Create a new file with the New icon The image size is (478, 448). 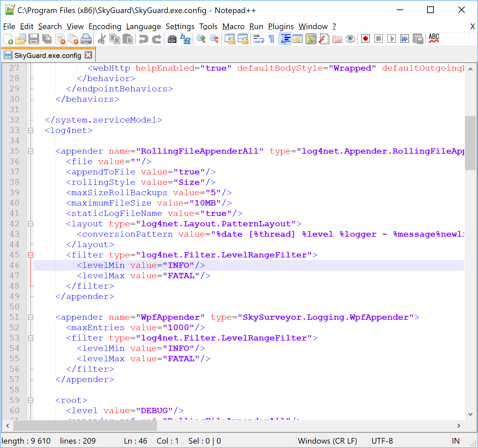click(x=8, y=39)
